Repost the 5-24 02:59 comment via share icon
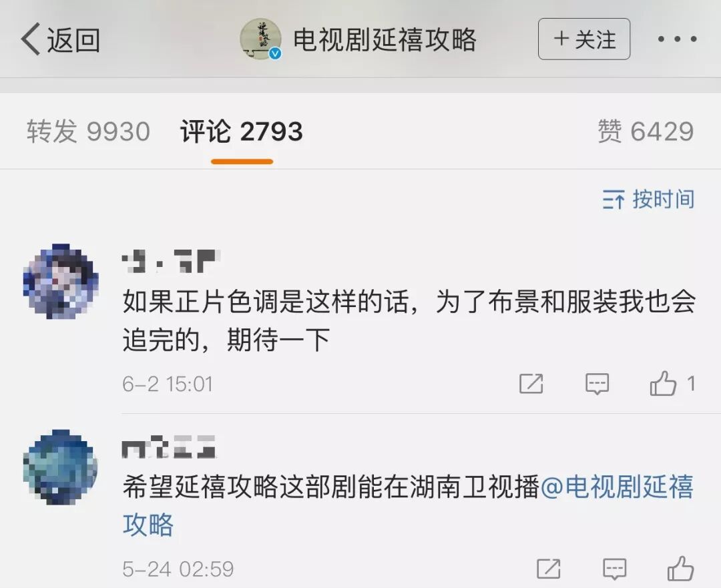This screenshot has height=588, width=721. click(549, 569)
